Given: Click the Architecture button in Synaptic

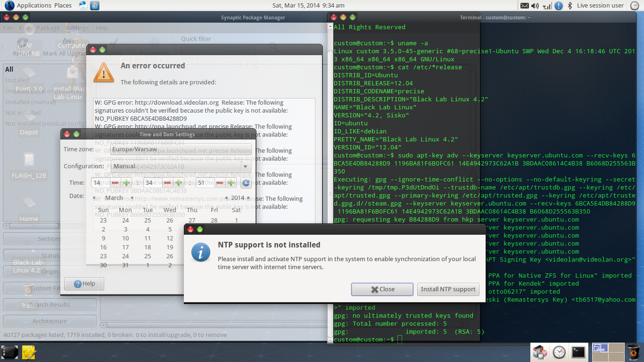Looking at the screenshot, I should [50, 321].
